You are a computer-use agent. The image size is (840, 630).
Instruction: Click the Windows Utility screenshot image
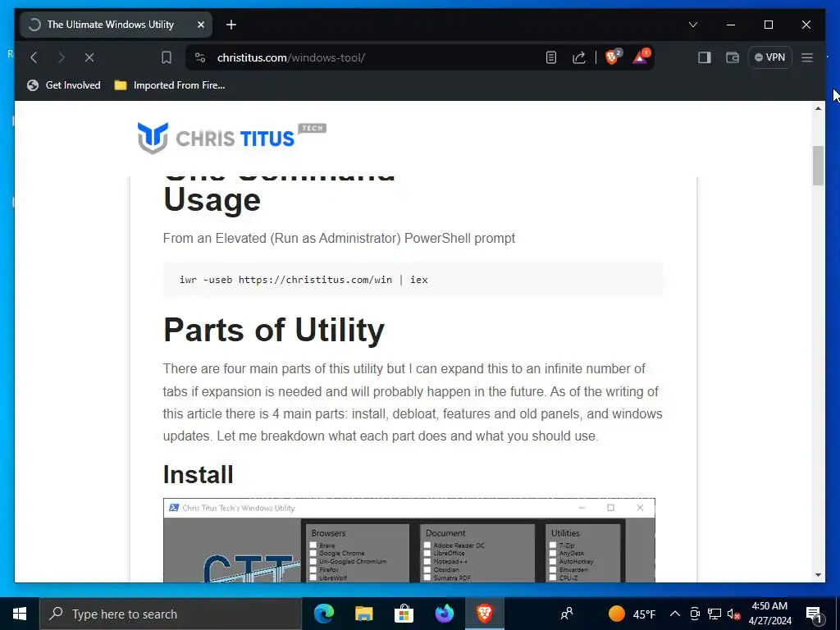409,540
